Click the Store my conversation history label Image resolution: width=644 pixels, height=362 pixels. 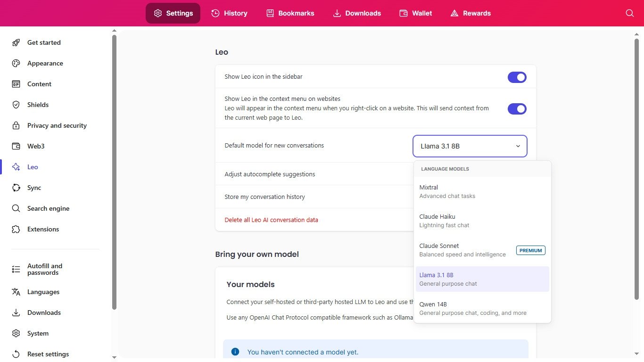click(x=264, y=197)
